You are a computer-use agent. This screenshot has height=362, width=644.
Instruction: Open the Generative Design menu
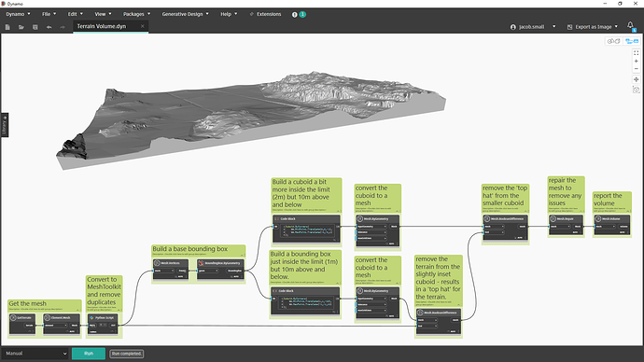(185, 14)
